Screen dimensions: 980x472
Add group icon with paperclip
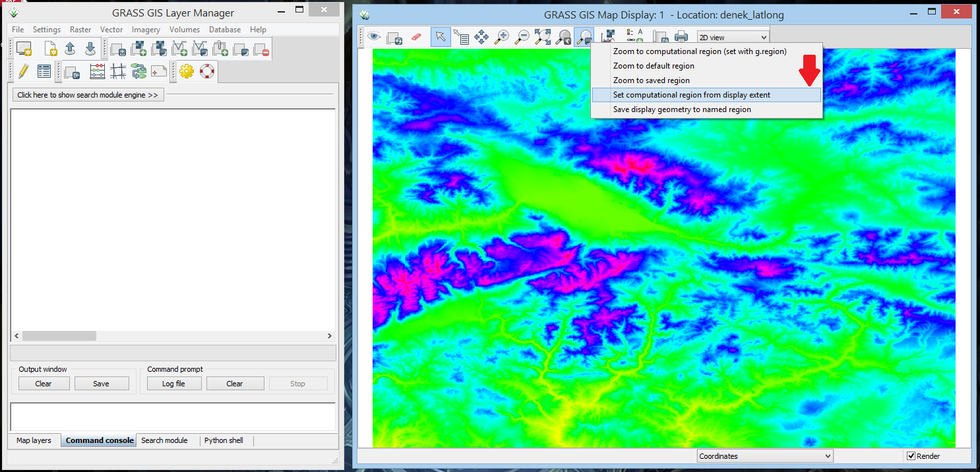(x=220, y=48)
